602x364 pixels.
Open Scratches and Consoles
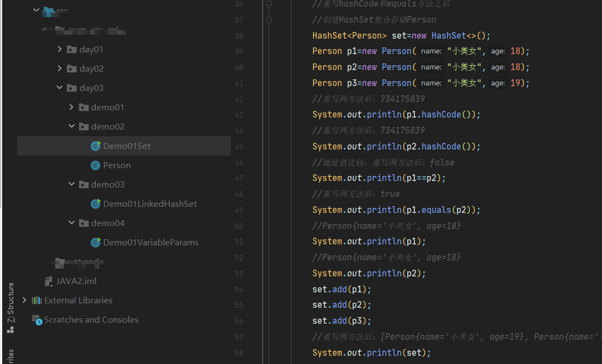click(85, 319)
